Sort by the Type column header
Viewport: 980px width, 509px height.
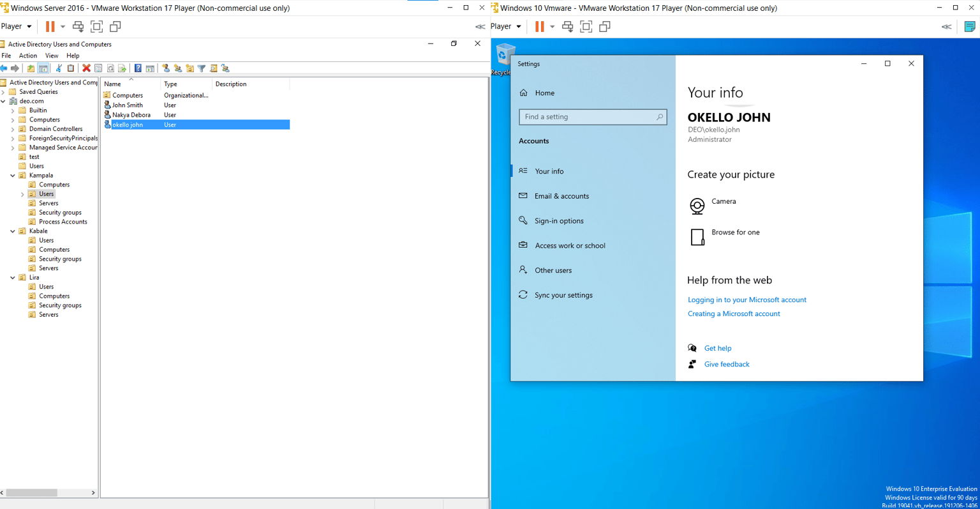[186, 84]
